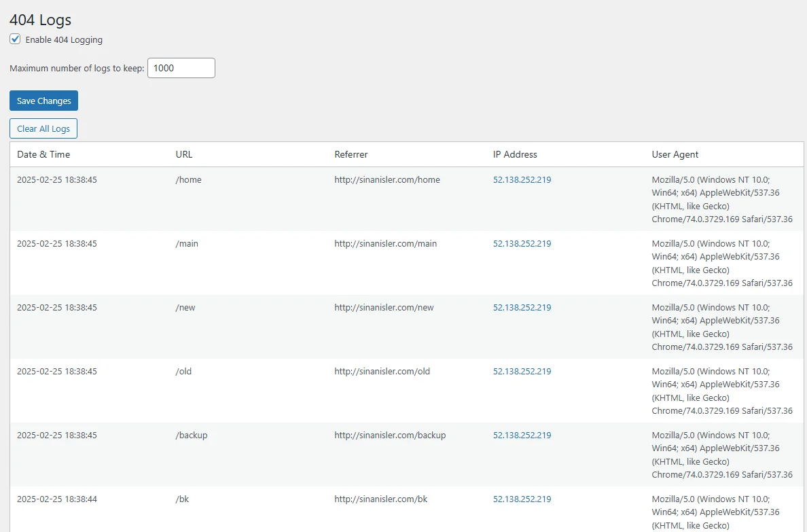This screenshot has height=532, width=807.
Task: Open the IP address link in the /main row
Action: pyautogui.click(x=522, y=244)
